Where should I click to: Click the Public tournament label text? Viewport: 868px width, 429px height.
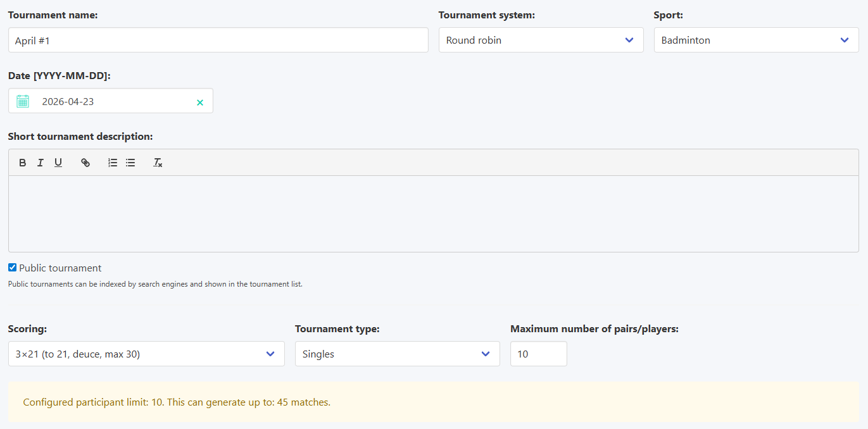(x=60, y=268)
